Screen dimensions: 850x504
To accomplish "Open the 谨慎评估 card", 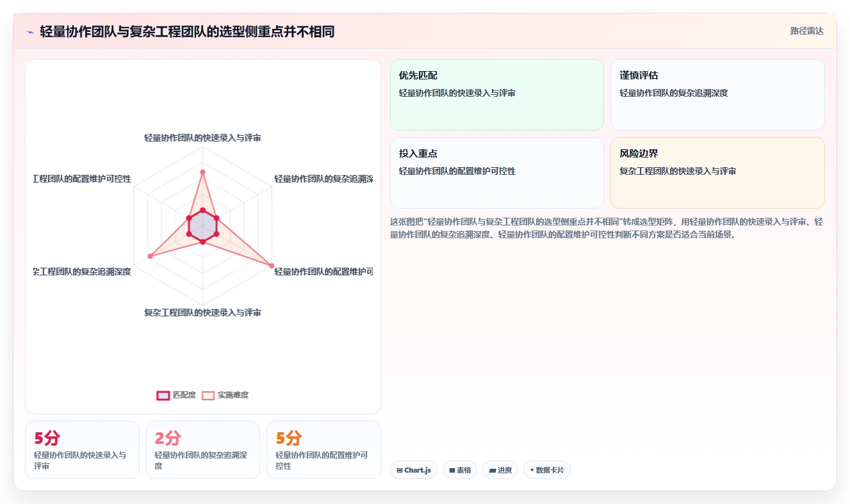I will point(717,95).
